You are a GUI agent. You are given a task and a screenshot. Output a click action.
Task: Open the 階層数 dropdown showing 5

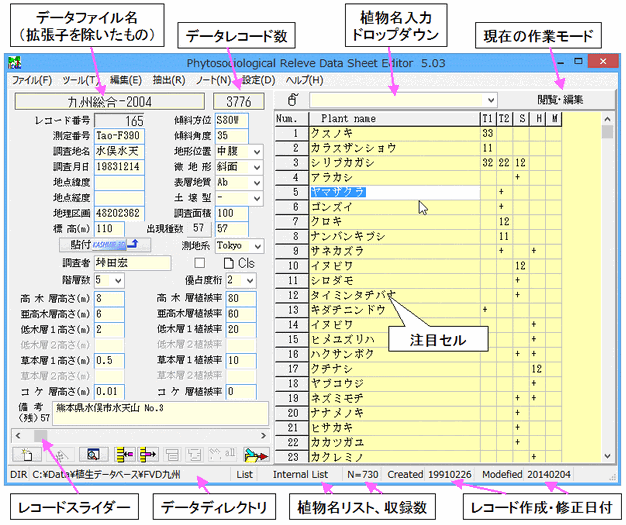click(118, 281)
